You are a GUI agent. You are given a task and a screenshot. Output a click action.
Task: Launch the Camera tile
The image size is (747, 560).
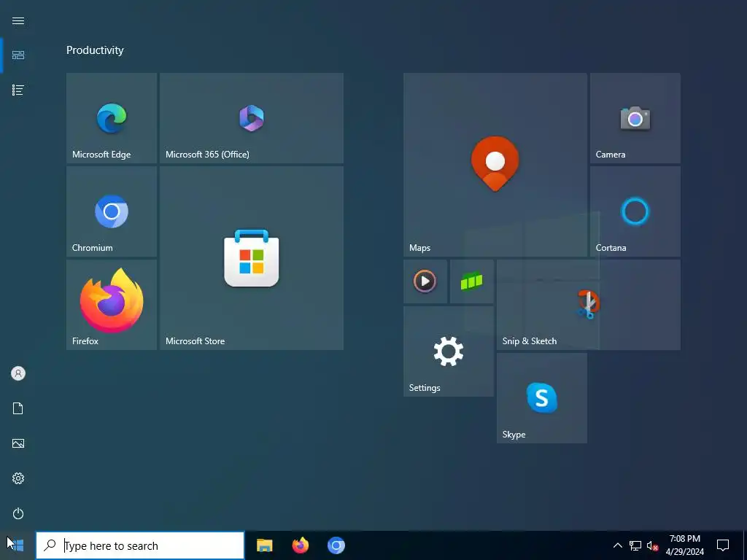point(635,118)
